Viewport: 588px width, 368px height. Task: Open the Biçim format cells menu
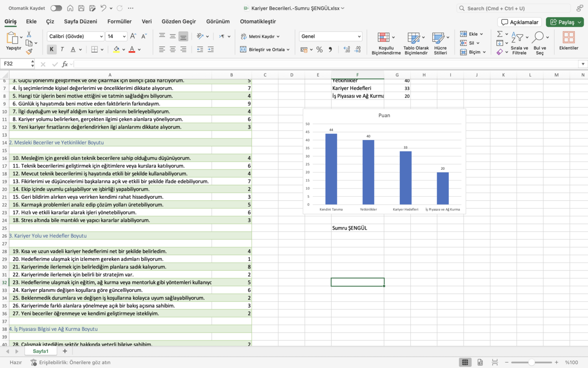pos(472,52)
